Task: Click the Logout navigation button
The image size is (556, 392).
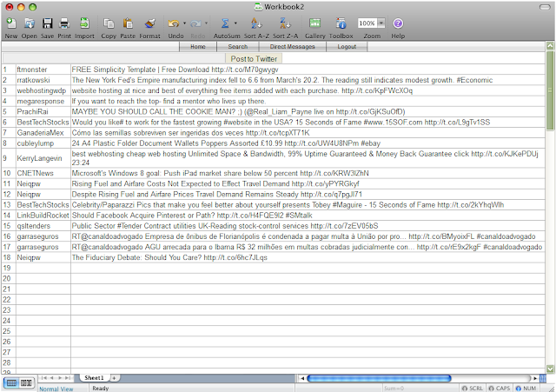Action: (347, 46)
